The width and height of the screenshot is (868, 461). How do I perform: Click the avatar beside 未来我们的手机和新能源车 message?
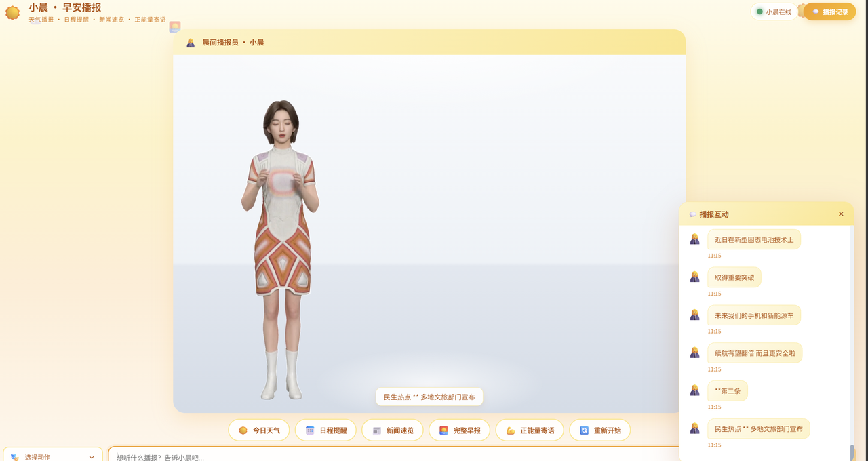coord(694,315)
